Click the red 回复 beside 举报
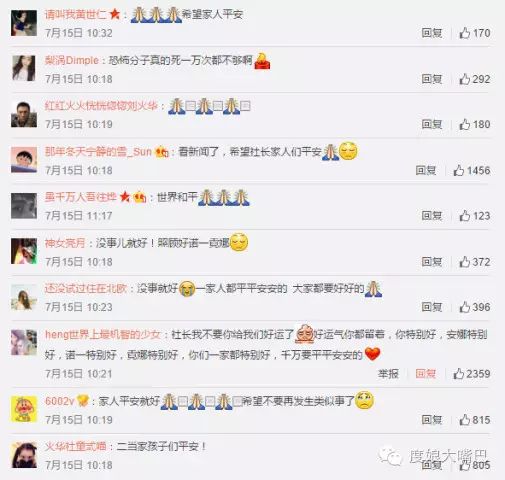The image size is (505, 480). (x=426, y=374)
